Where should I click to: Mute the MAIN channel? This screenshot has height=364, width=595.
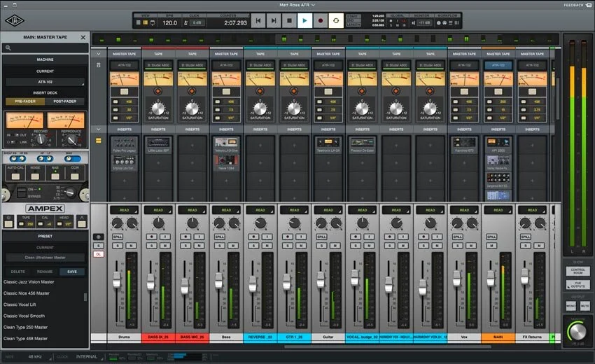pos(491,246)
